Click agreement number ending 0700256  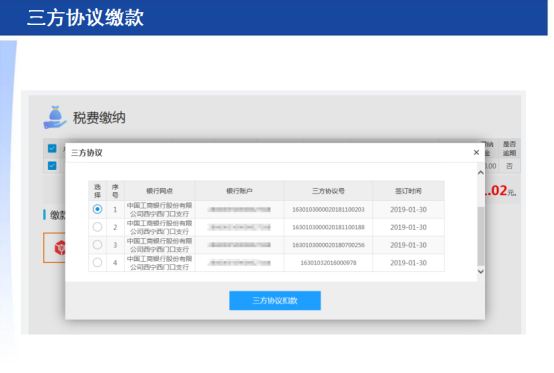[x=328, y=245]
